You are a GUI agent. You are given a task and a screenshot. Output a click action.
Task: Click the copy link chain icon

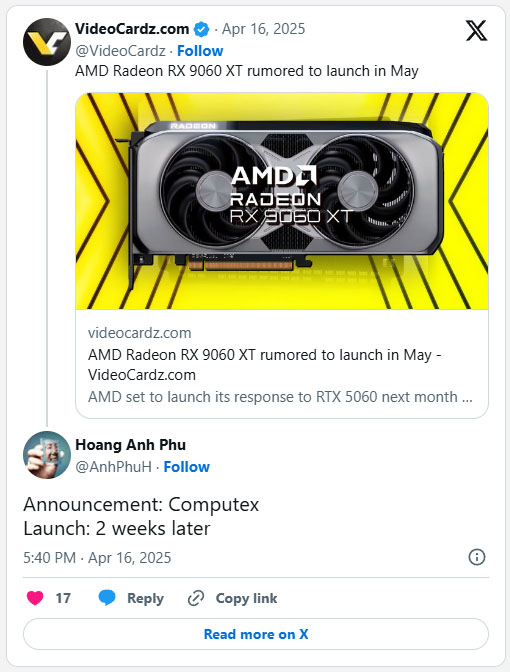(x=196, y=598)
